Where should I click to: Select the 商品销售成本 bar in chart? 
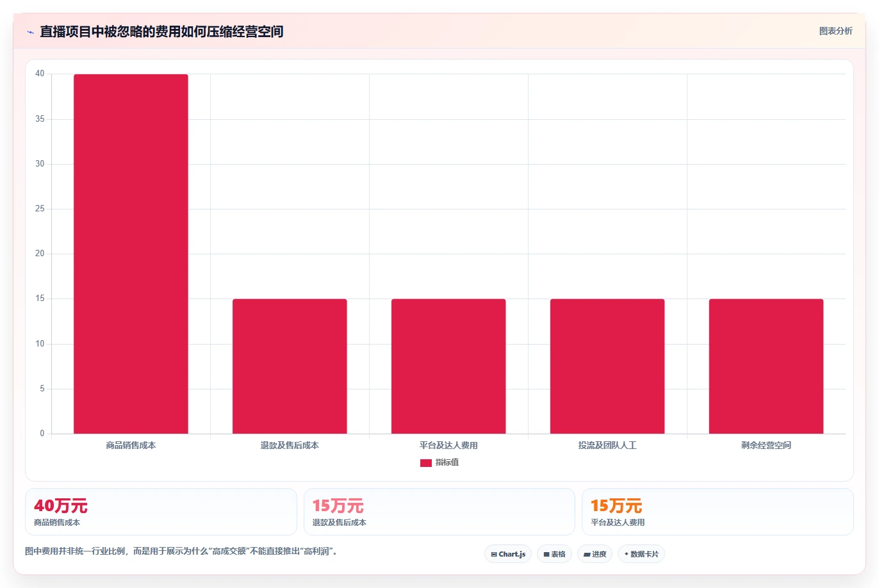[x=131, y=254]
